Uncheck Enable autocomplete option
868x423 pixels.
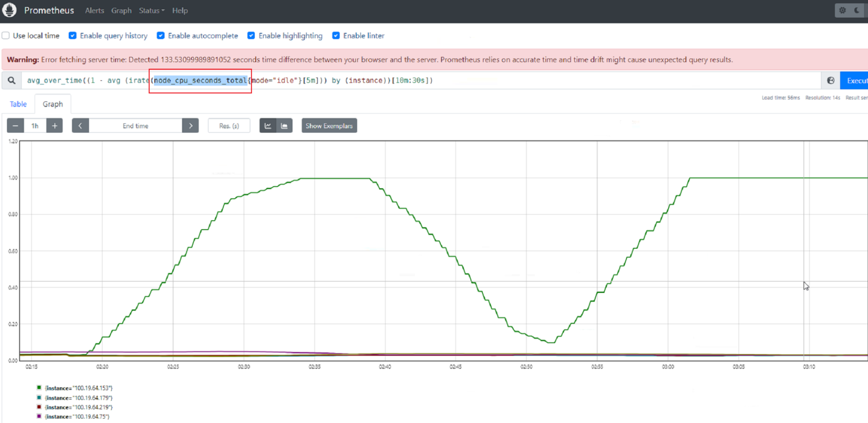tap(160, 36)
